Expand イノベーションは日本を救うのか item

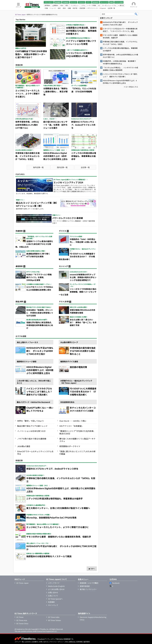[x=31, y=431]
